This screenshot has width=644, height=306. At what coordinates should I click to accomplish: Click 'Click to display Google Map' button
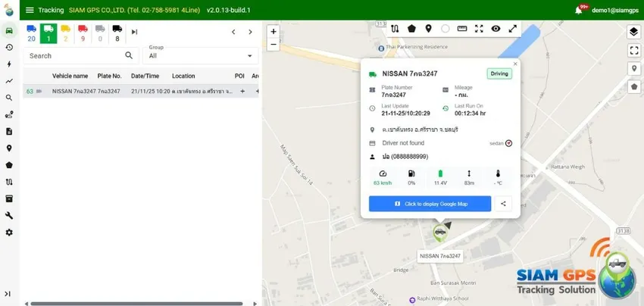click(x=430, y=204)
